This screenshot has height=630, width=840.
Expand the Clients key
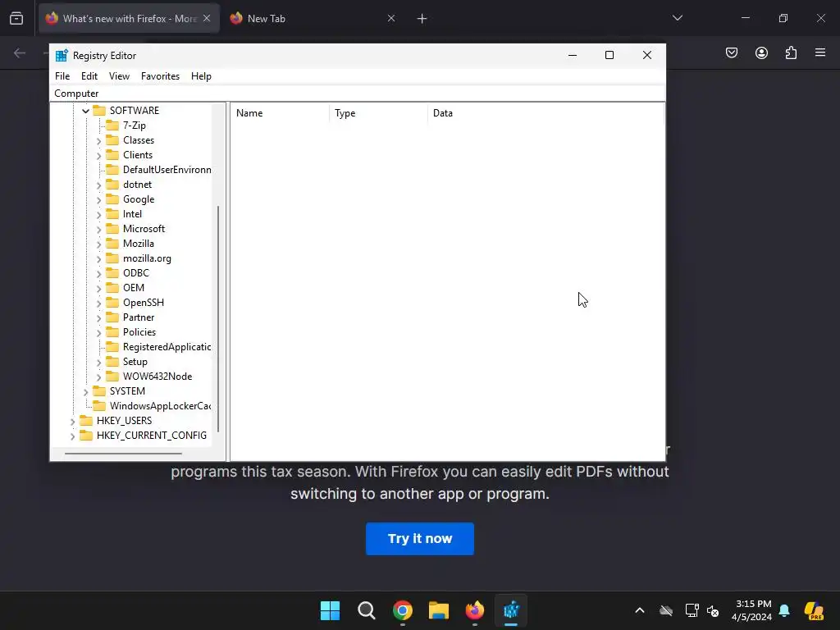tap(98, 155)
